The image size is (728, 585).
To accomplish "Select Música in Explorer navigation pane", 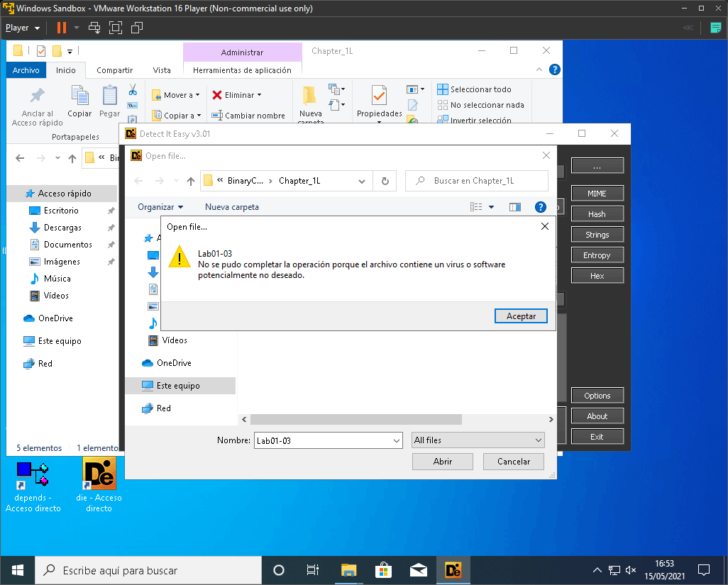I will (x=57, y=279).
